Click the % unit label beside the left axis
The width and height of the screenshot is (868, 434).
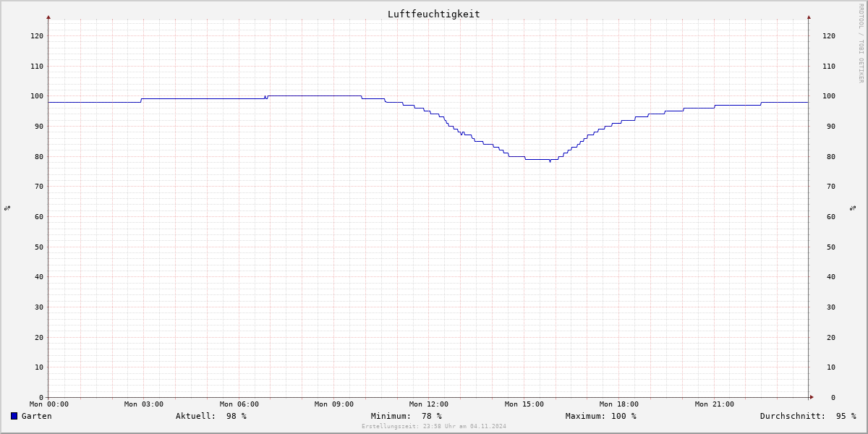pyautogui.click(x=7, y=208)
